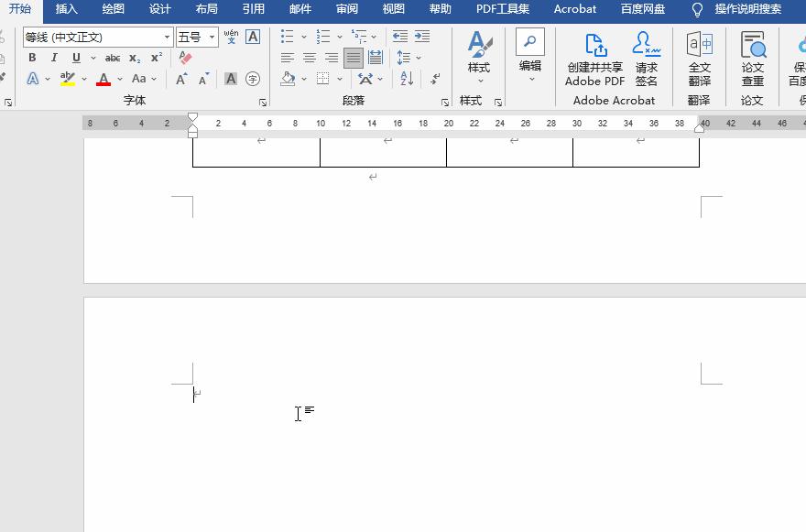Open the font name dropdown

tap(169, 36)
